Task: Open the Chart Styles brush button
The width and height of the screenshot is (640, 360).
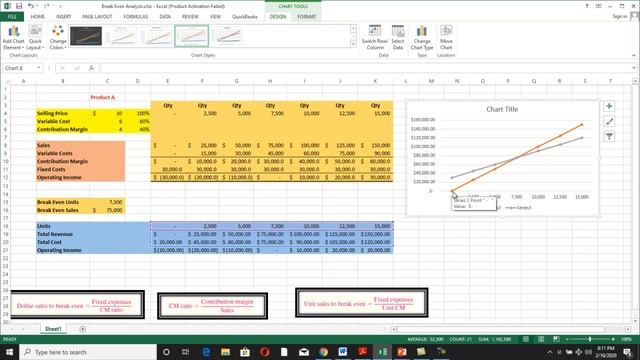Action: [609, 121]
